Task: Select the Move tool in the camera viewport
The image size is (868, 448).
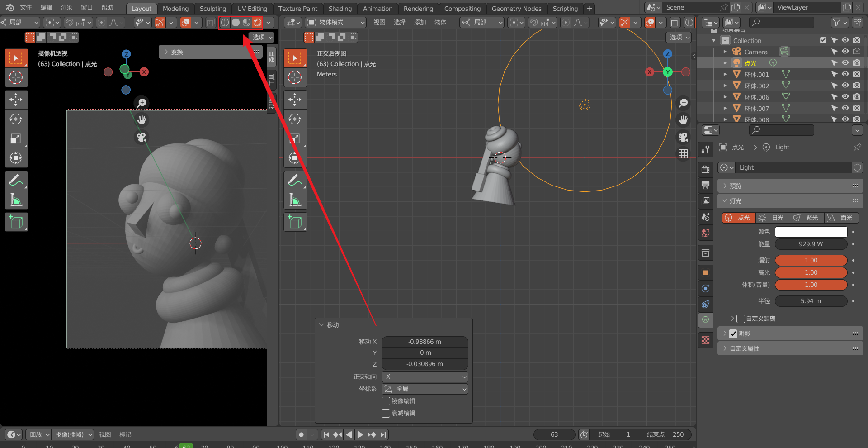Action: pos(16,100)
